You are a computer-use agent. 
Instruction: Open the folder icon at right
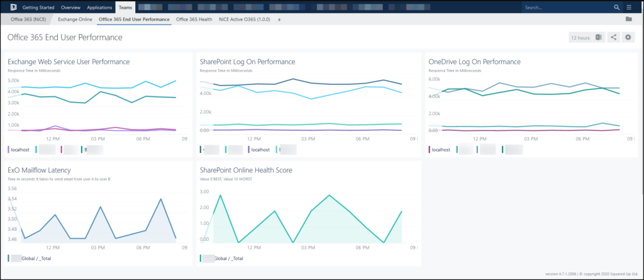point(629,19)
